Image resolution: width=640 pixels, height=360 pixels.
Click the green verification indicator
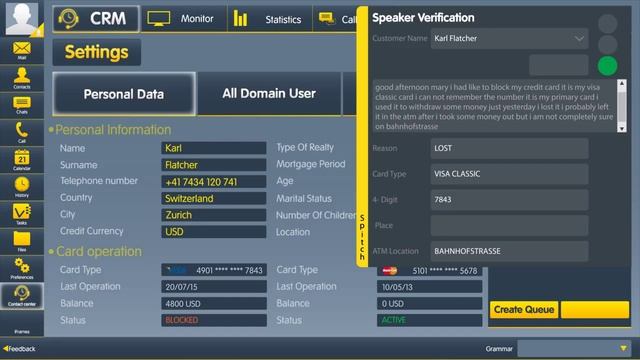click(607, 66)
